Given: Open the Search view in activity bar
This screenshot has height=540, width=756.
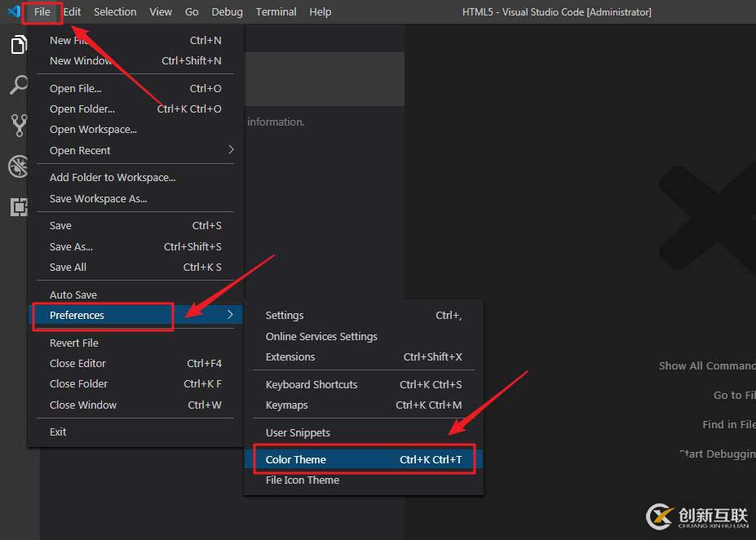Looking at the screenshot, I should pyautogui.click(x=19, y=85).
